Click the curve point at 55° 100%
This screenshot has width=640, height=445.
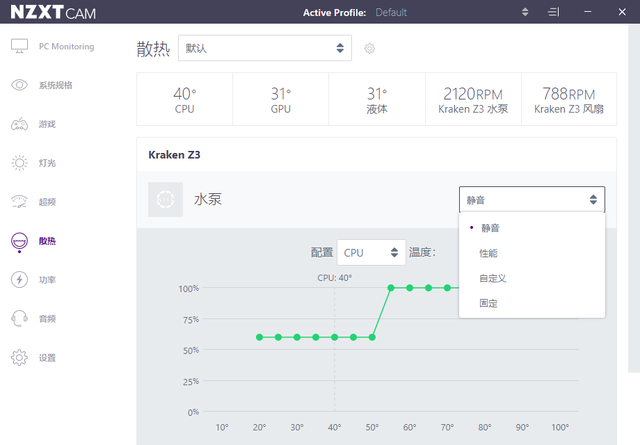tap(391, 288)
